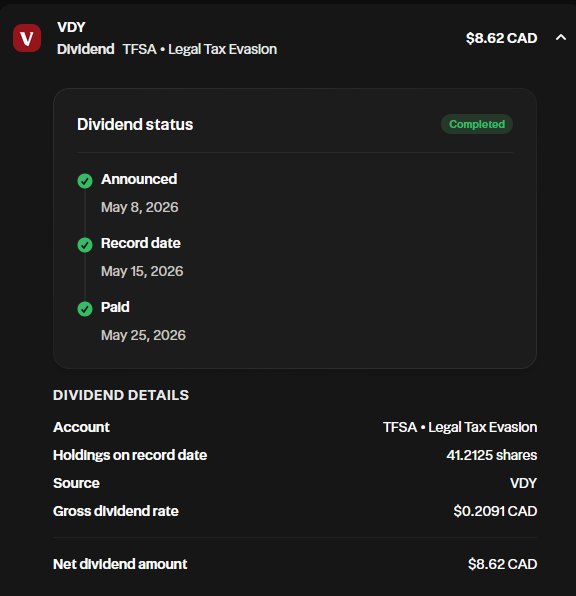The image size is (576, 596).
Task: Click the May 8, 2026 announced date
Action: pyautogui.click(x=140, y=207)
